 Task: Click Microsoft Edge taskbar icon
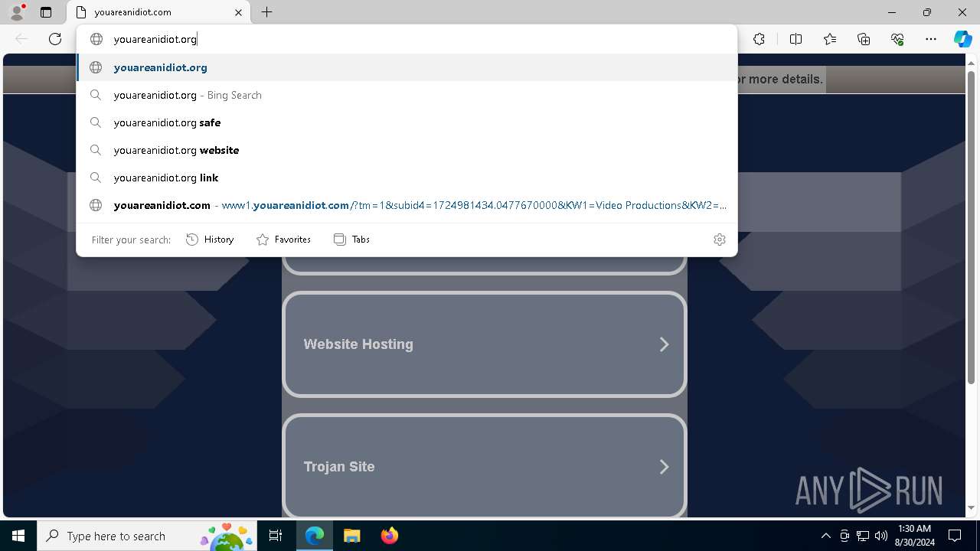point(315,536)
